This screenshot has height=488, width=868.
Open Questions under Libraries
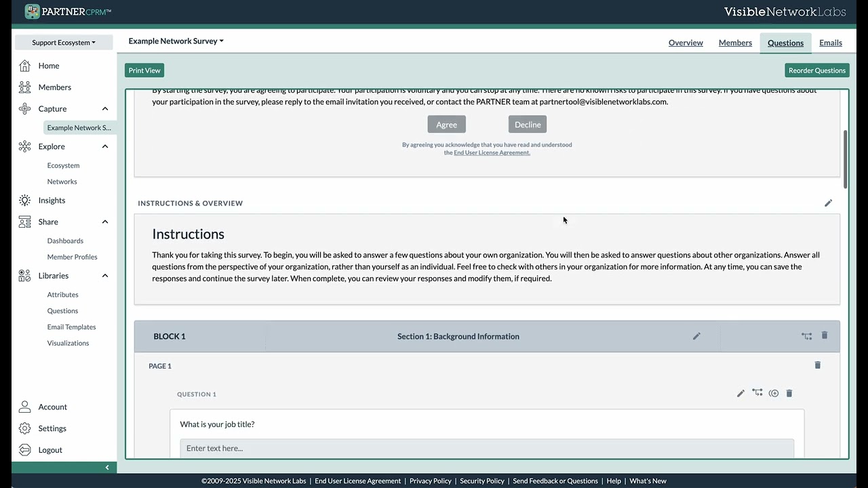pos(62,311)
